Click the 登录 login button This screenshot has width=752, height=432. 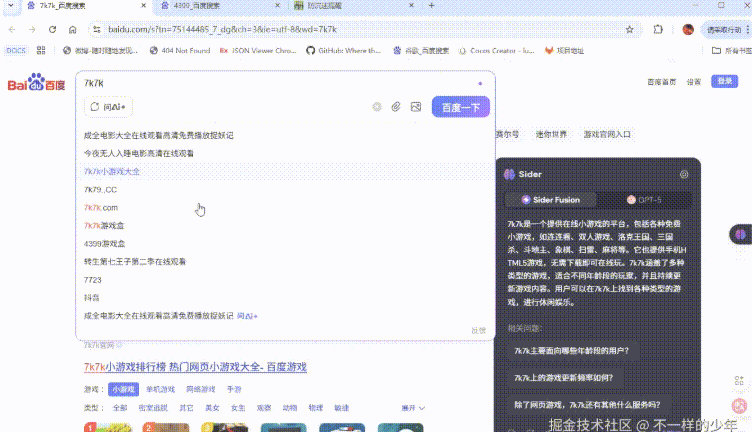pyautogui.click(x=724, y=82)
